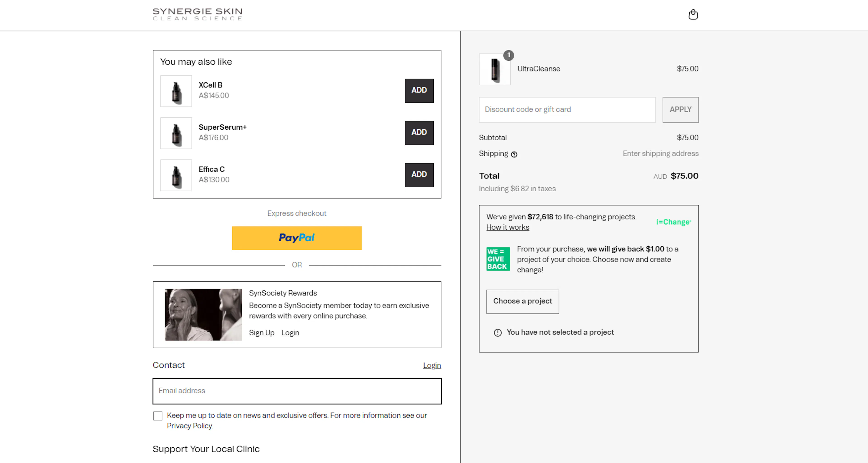The width and height of the screenshot is (868, 463).
Task: Add Effica C to the order
Action: coord(419,175)
